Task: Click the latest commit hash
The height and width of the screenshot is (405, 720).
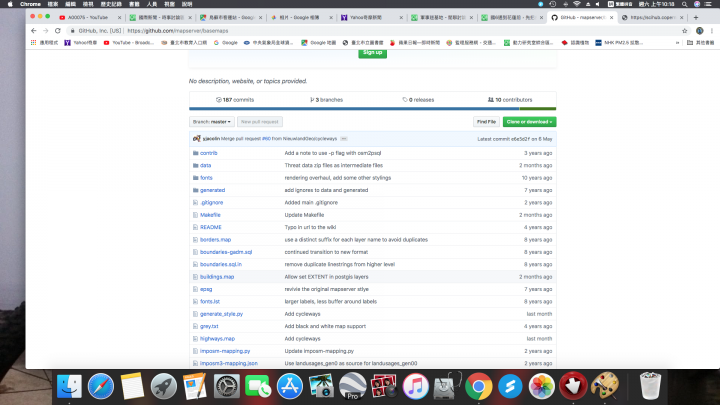Action: pyautogui.click(x=520, y=139)
